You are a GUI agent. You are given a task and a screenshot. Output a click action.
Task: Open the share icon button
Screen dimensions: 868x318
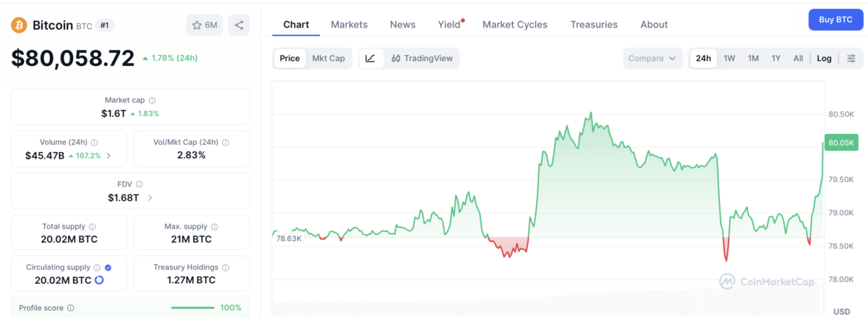[x=239, y=25]
